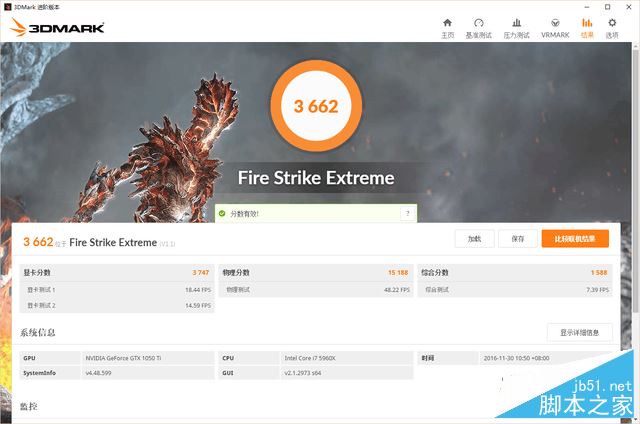Click the green valid score checkmark icon
The image size is (640, 424).
tap(222, 213)
